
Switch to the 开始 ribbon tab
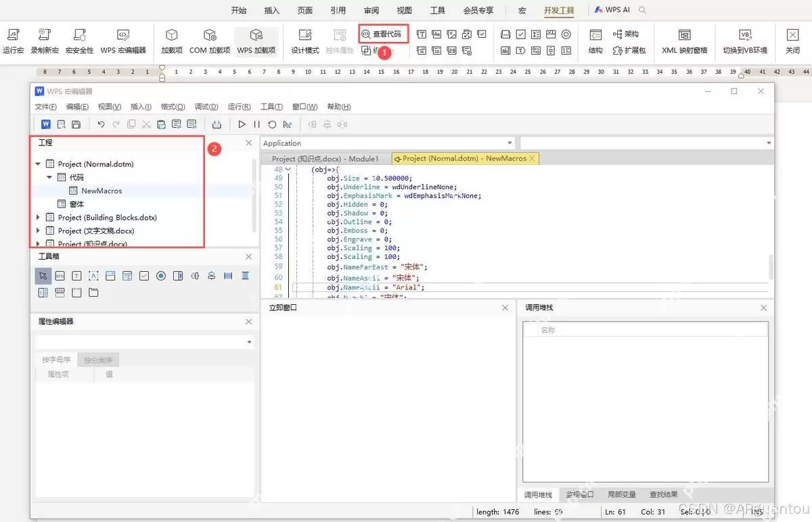click(239, 10)
